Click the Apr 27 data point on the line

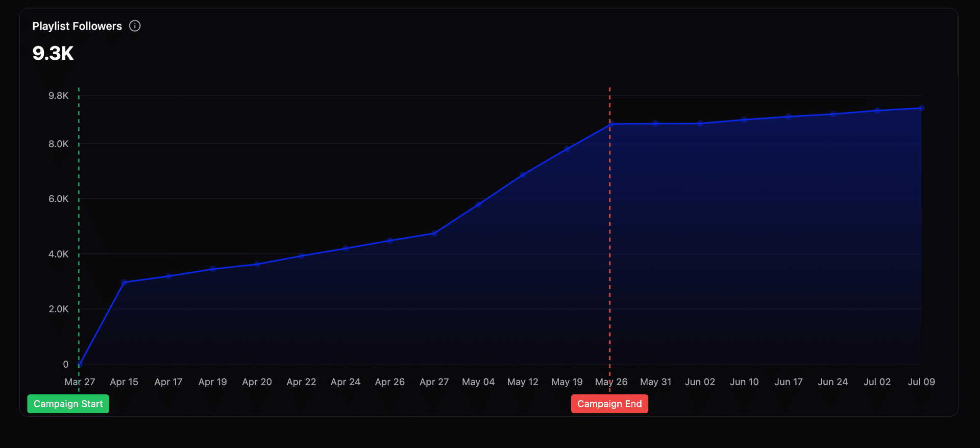click(x=434, y=233)
